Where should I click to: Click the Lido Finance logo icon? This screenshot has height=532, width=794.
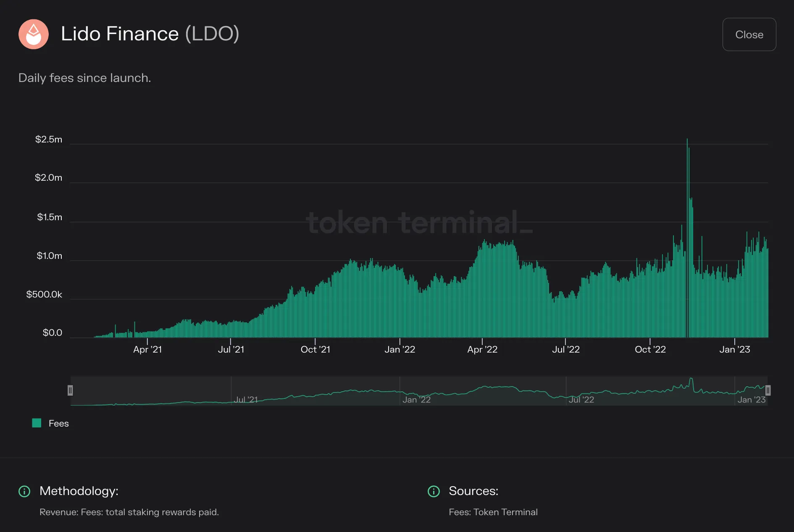tap(34, 34)
